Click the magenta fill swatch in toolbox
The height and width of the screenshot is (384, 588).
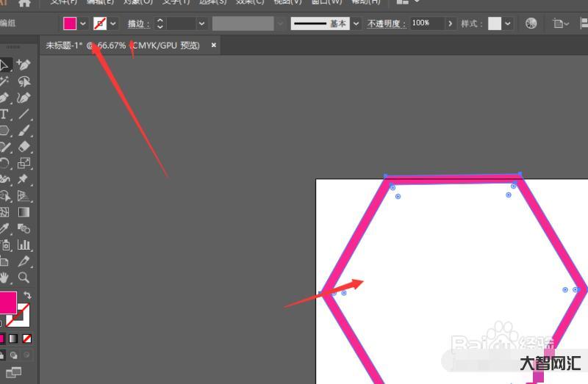7,302
